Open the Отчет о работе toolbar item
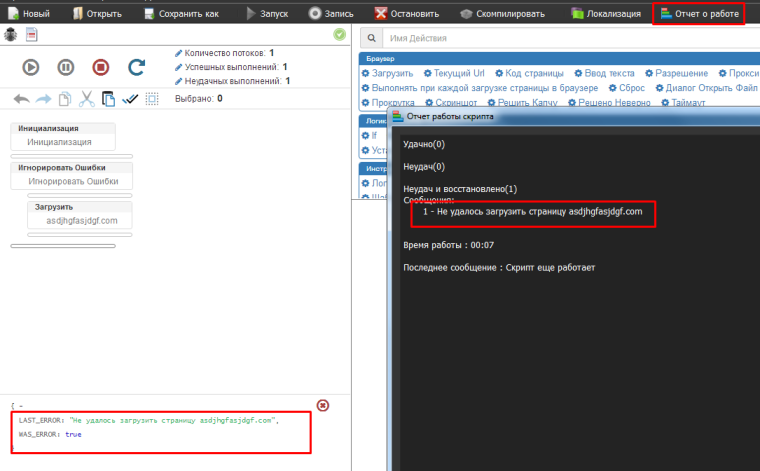Screen dimensions: 760x471 tap(698, 14)
